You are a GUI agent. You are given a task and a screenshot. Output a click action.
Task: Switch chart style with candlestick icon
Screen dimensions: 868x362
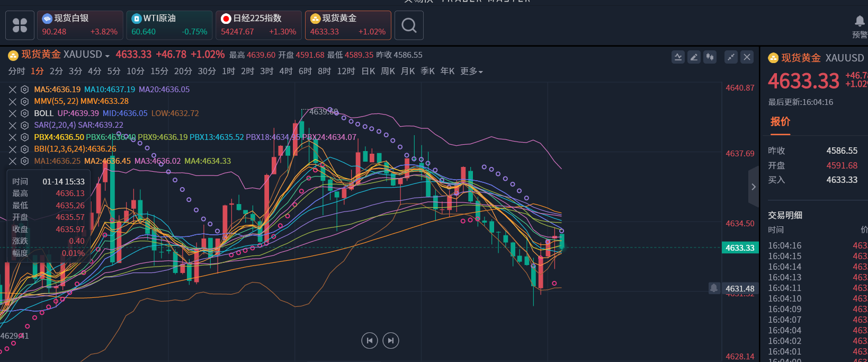(x=710, y=57)
